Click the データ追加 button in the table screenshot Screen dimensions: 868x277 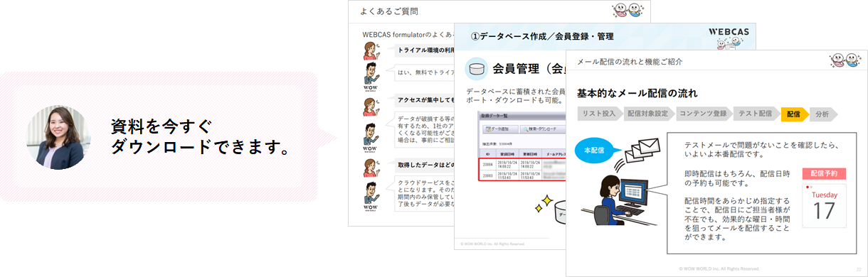coord(499,129)
